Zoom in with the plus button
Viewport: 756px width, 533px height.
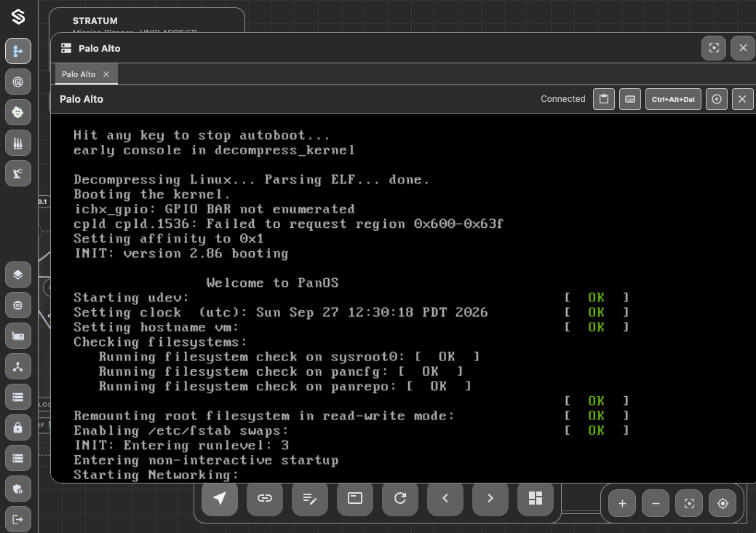[622, 504]
